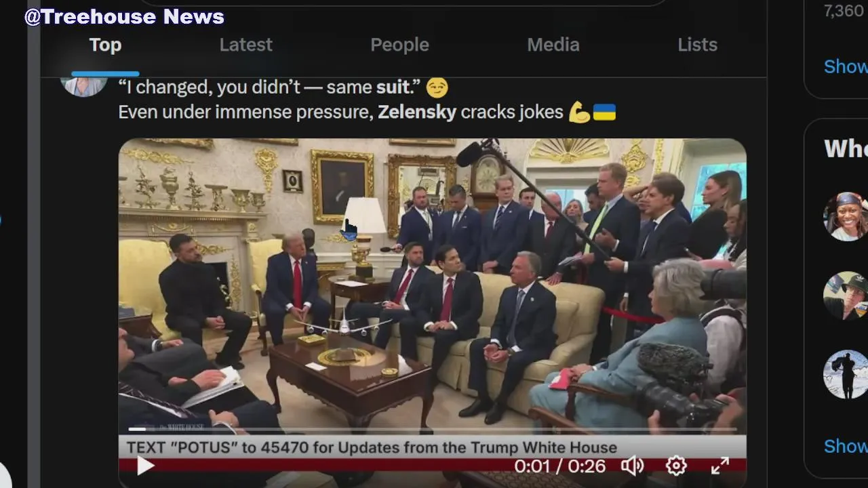Expand video to fullscreen
Viewport: 868px width, 488px height.
719,466
